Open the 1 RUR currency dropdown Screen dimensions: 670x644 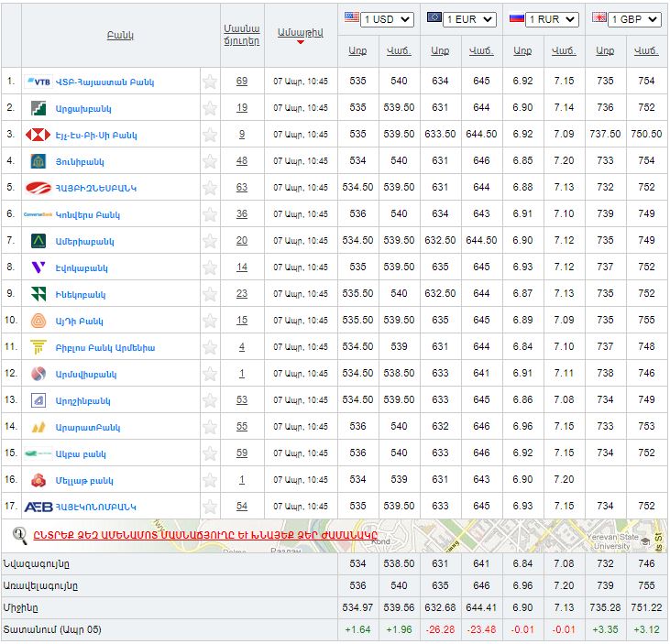[552, 19]
